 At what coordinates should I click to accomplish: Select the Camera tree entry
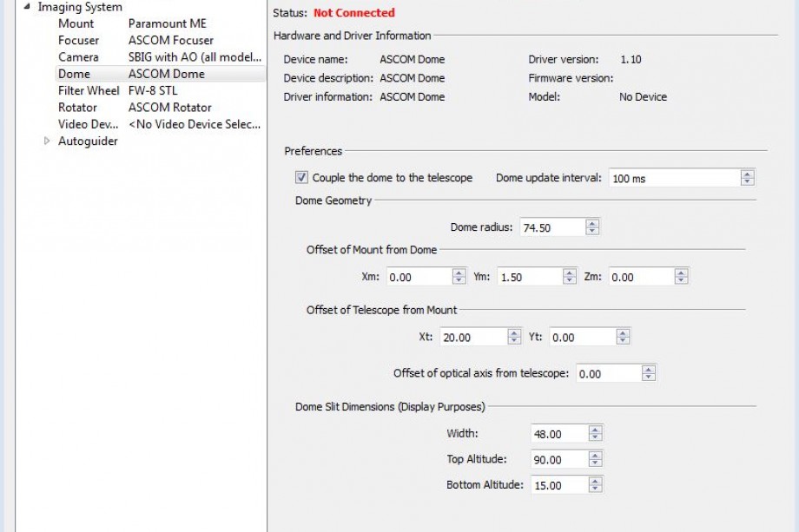78,57
